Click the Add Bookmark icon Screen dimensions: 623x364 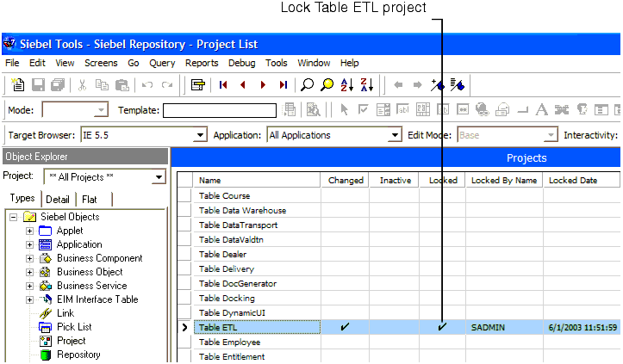[x=438, y=84]
